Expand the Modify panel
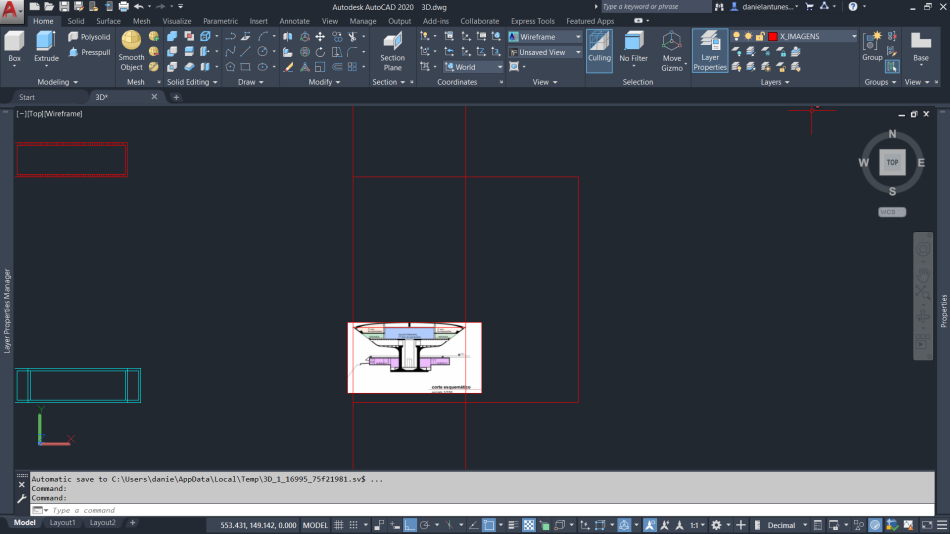 click(324, 82)
